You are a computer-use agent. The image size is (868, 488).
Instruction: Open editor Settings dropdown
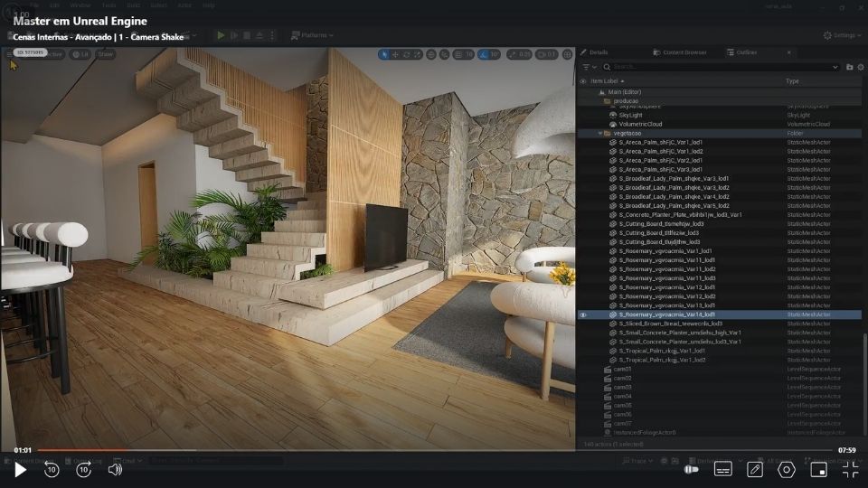click(842, 35)
